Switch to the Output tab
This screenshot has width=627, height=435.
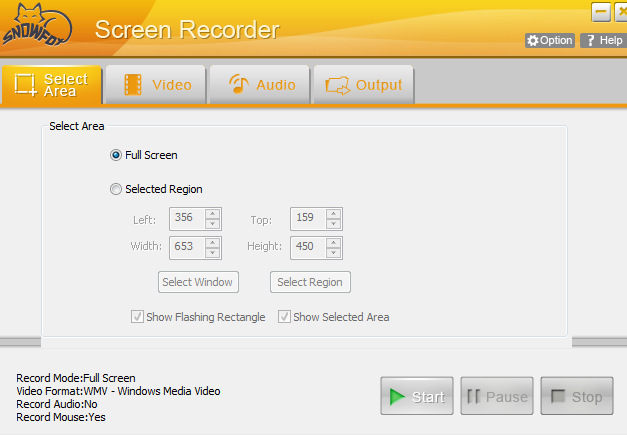pos(364,85)
